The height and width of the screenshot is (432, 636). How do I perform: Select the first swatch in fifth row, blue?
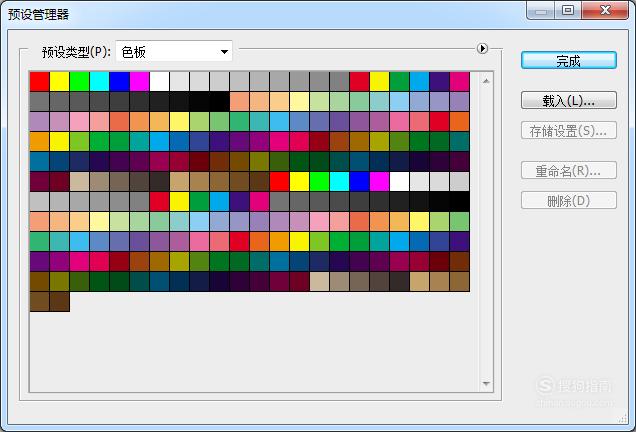click(40, 161)
